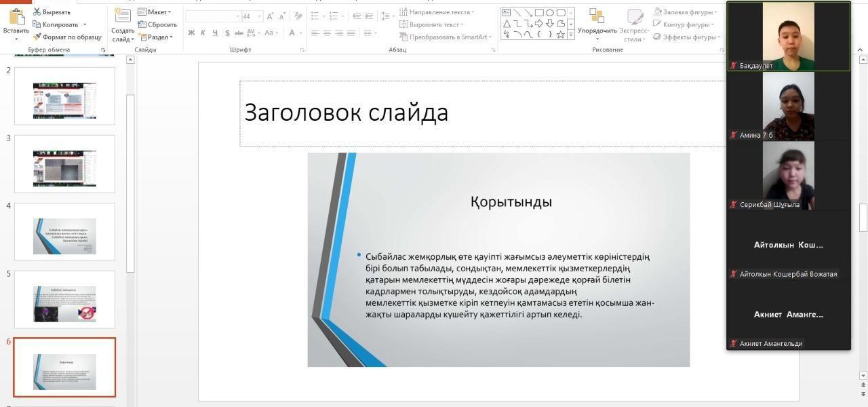This screenshot has height=407, width=868.
Task: Expand the shapes gallery more arrow
Action: pos(571,35)
